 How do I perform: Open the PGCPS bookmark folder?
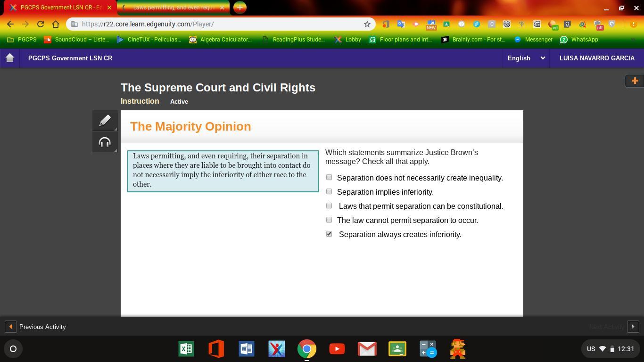click(22, 40)
